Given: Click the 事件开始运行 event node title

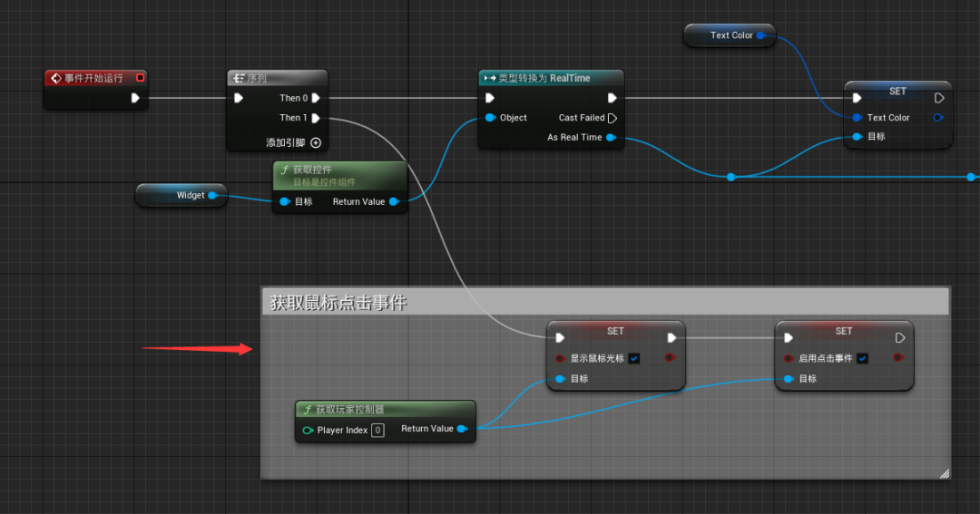Looking at the screenshot, I should [x=93, y=78].
